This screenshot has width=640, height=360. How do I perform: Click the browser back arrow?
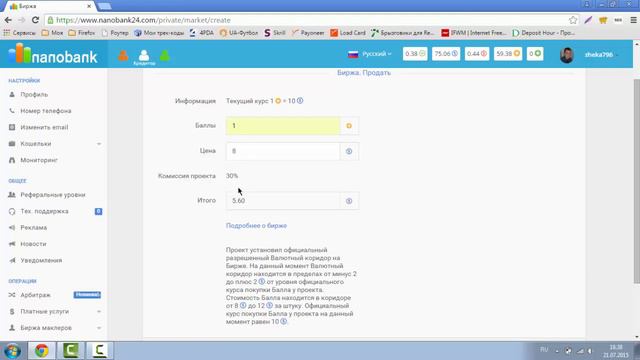click(8, 20)
